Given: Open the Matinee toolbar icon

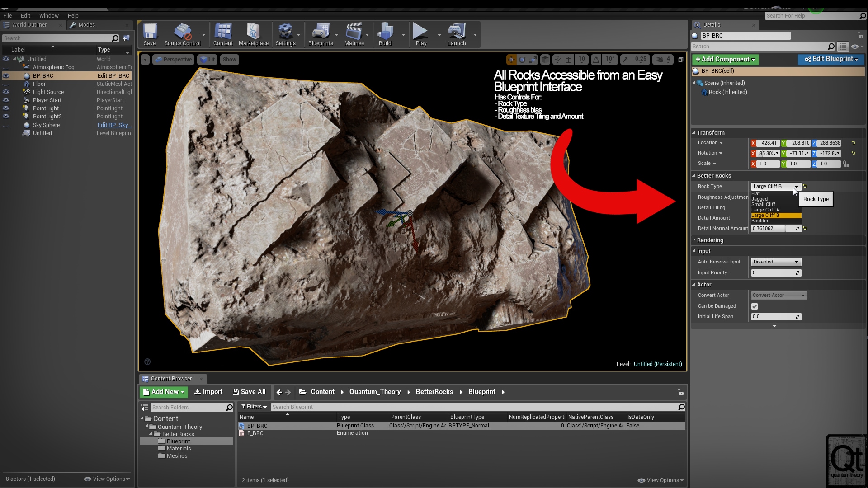Looking at the screenshot, I should pyautogui.click(x=354, y=34).
